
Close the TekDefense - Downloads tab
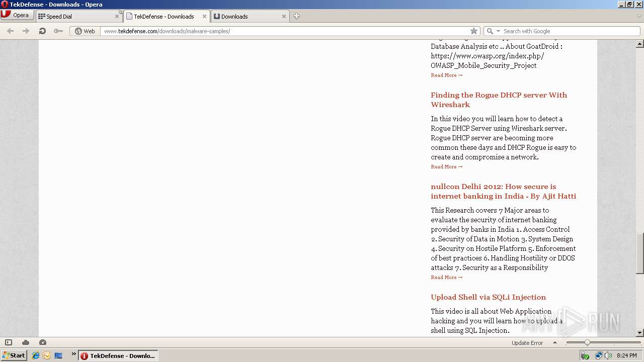point(204,16)
